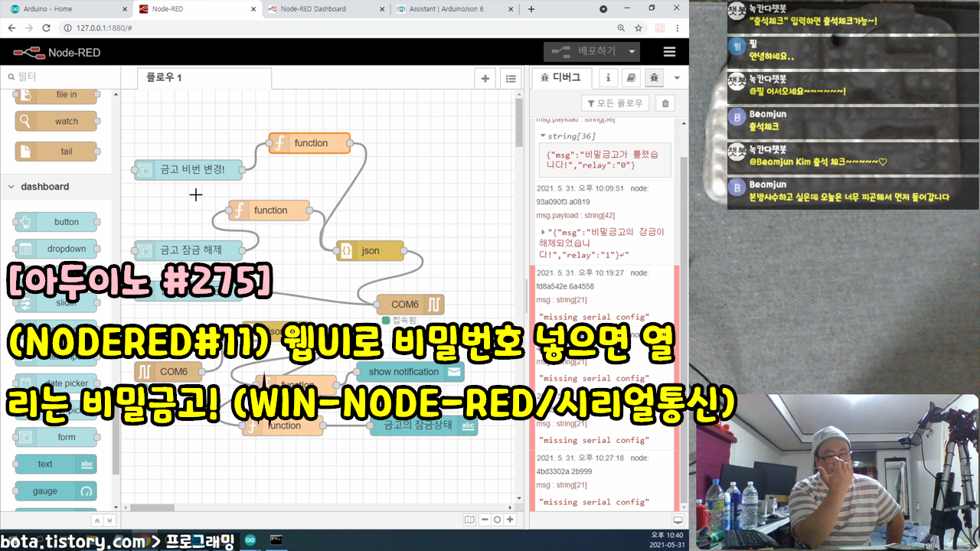Open the 디버그 sidebar tab

click(561, 77)
